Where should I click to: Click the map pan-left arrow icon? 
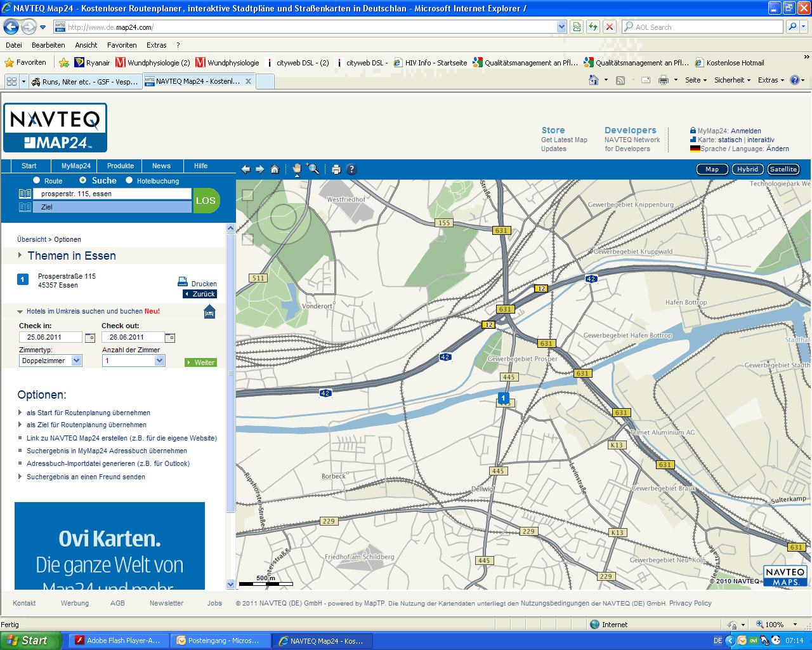[x=246, y=169]
